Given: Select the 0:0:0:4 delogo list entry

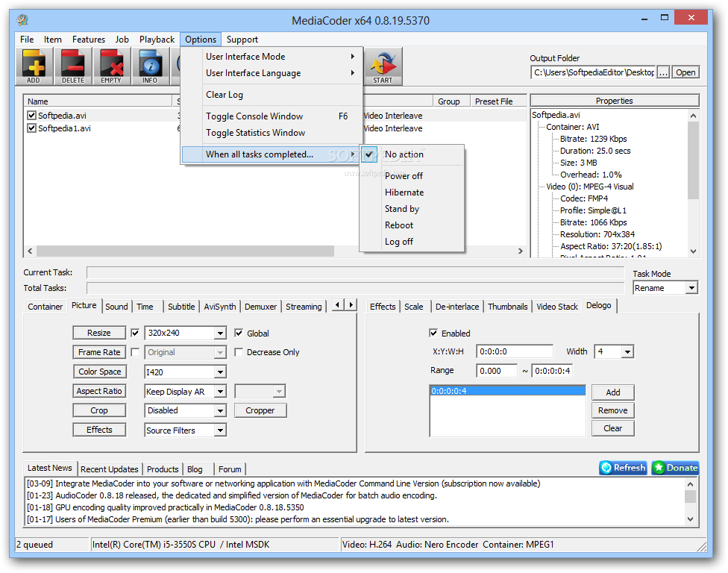Looking at the screenshot, I should pyautogui.click(x=508, y=391).
